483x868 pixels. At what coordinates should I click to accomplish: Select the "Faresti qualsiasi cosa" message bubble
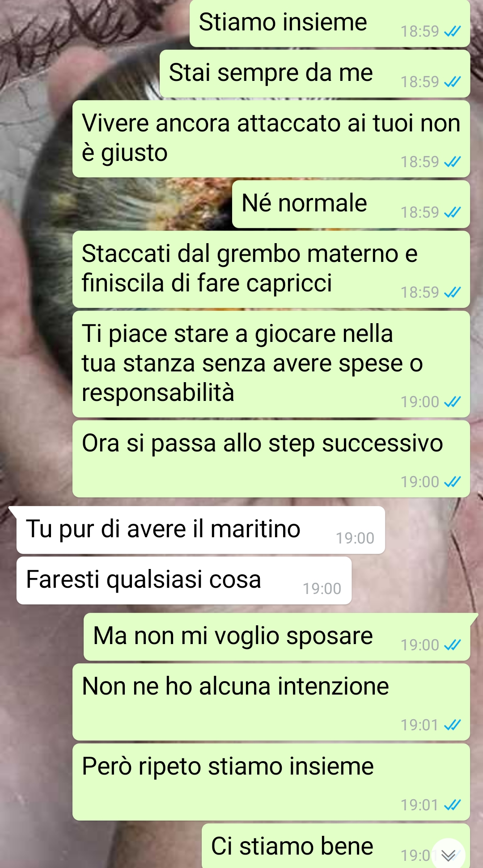(x=184, y=581)
